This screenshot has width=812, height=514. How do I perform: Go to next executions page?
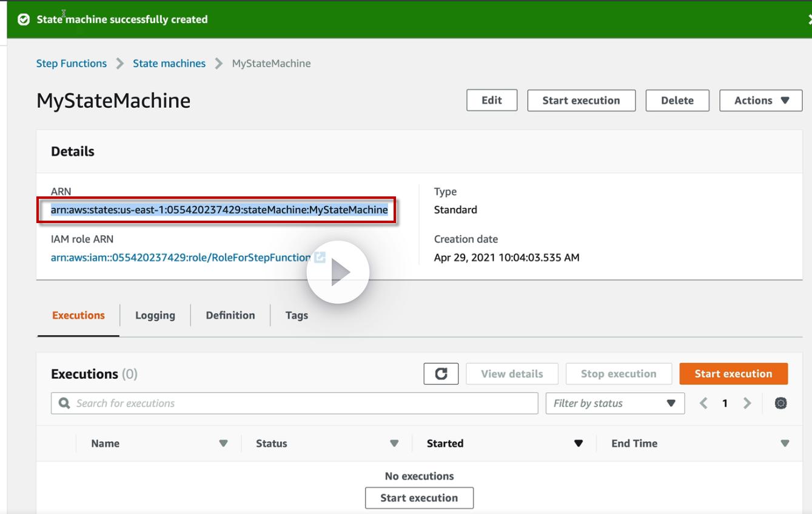(x=747, y=403)
